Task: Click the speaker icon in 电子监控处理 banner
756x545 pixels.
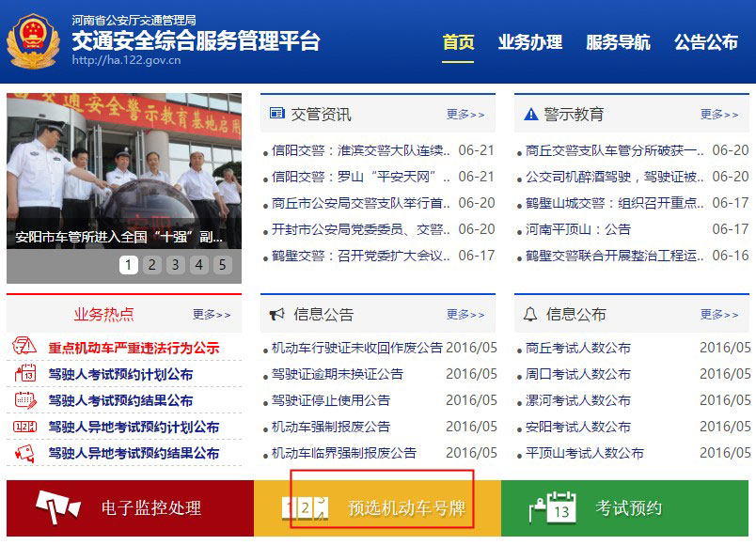Action: (x=56, y=506)
